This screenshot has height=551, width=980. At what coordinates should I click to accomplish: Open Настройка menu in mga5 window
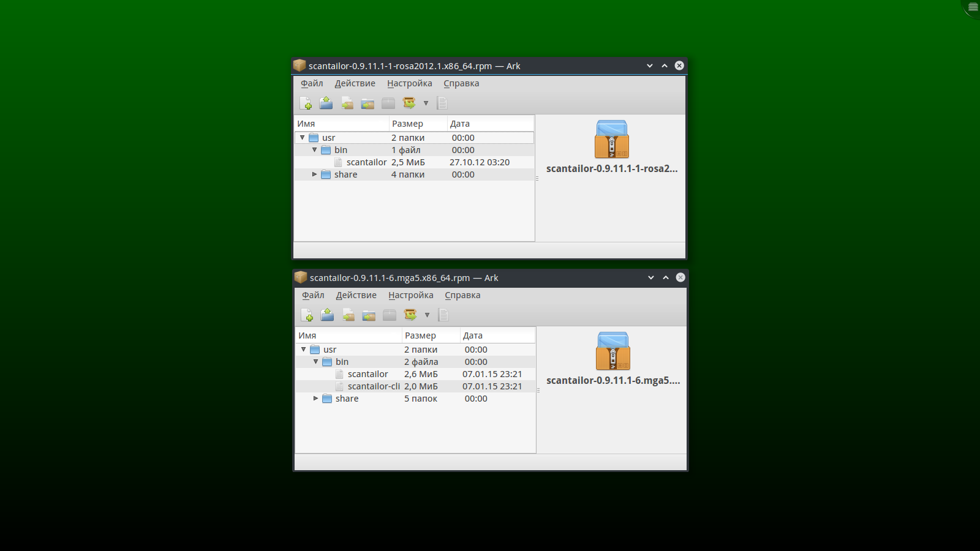click(x=411, y=295)
